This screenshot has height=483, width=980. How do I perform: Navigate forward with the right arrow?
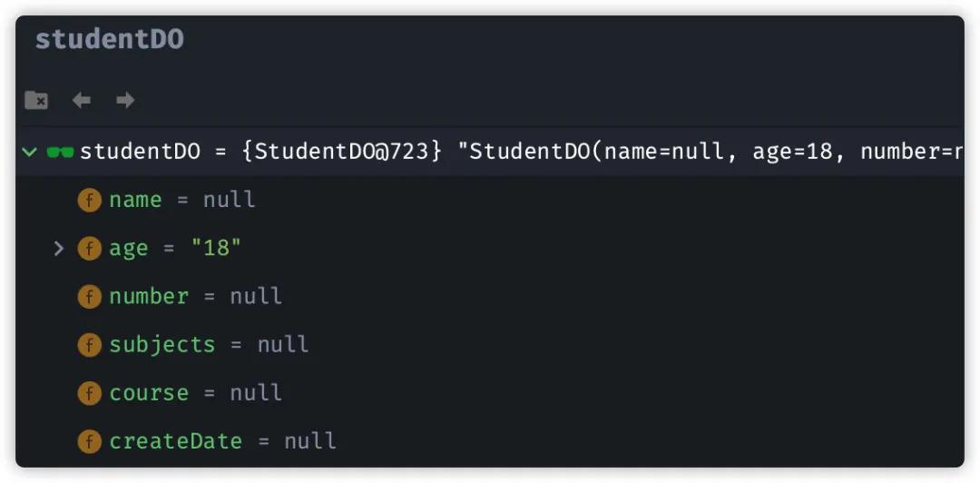pos(125,100)
